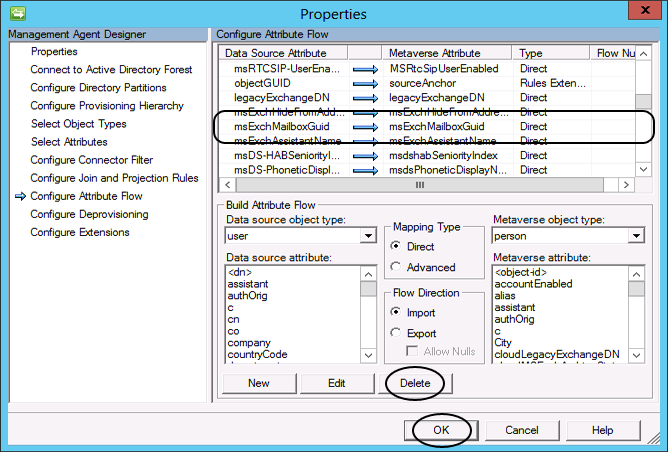Image resolution: width=668 pixels, height=452 pixels.
Task: Select the Advanced mapping type option
Action: [x=398, y=267]
